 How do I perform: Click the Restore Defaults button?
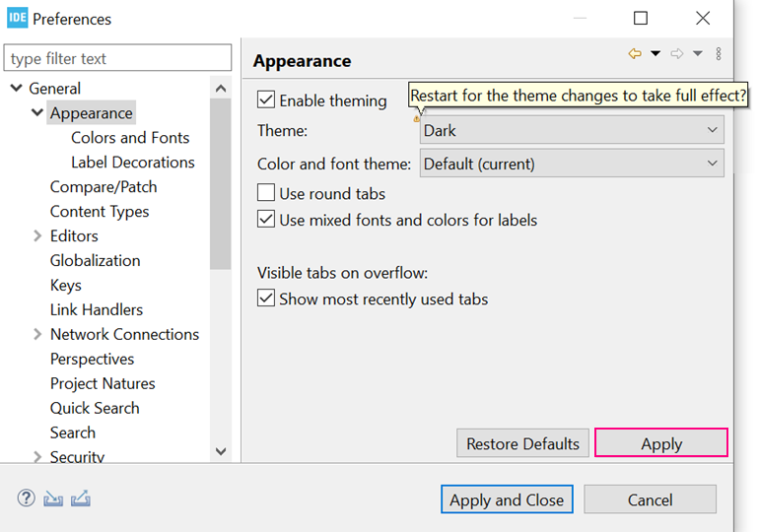tap(523, 443)
